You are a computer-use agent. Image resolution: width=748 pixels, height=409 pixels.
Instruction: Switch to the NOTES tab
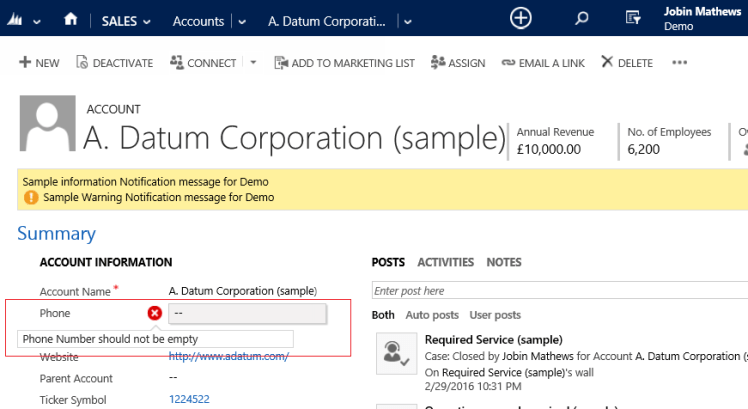(x=504, y=262)
